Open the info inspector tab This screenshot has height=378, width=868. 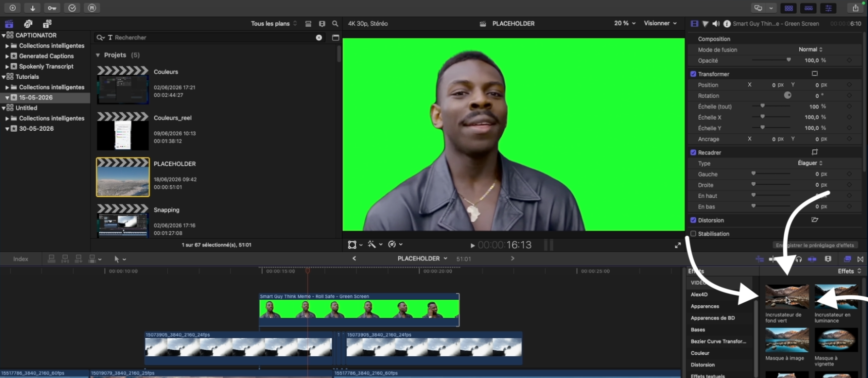(727, 24)
